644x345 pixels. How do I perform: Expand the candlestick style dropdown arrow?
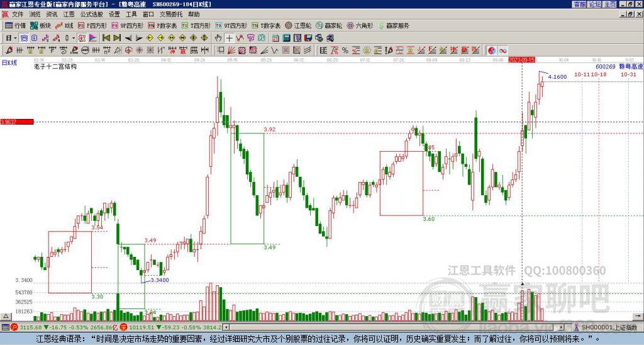coord(74,38)
